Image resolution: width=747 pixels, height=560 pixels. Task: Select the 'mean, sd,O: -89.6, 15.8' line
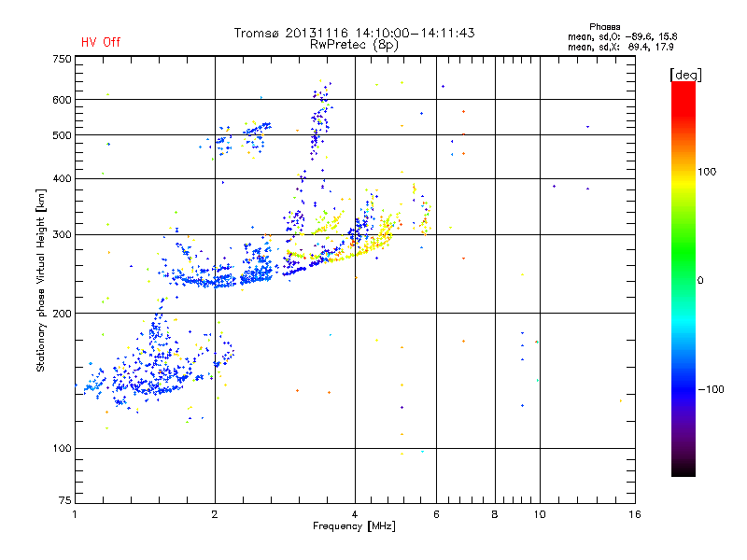point(622,36)
